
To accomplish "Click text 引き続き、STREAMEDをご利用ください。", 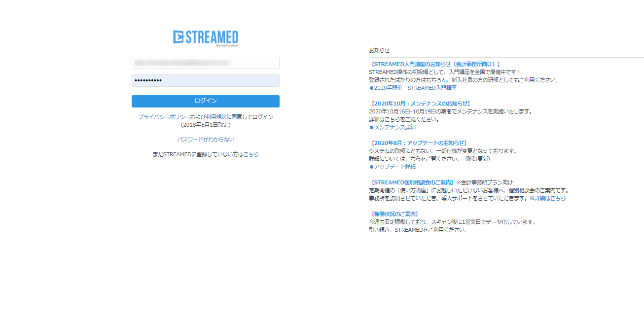I will (418, 230).
